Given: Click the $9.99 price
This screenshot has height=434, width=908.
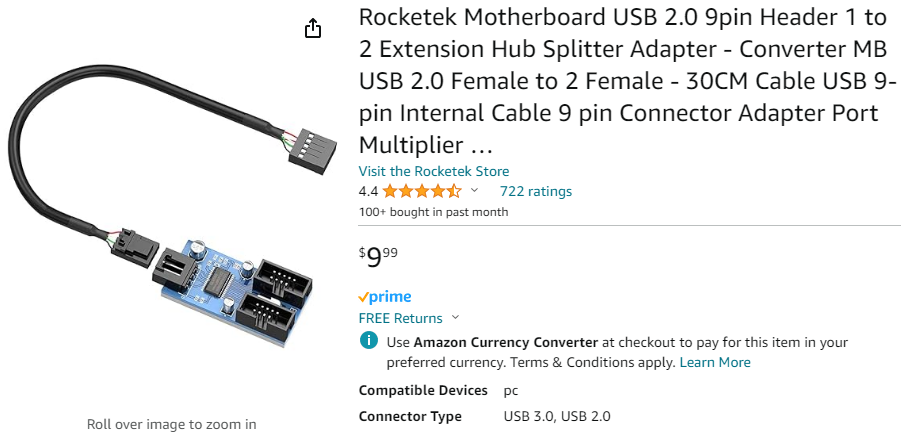Looking at the screenshot, I should pyautogui.click(x=378, y=257).
